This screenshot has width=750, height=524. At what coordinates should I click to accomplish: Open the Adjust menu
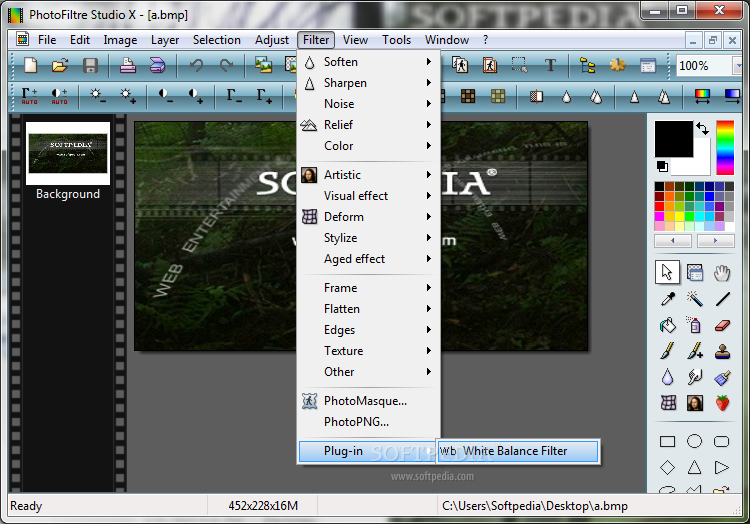(x=272, y=40)
